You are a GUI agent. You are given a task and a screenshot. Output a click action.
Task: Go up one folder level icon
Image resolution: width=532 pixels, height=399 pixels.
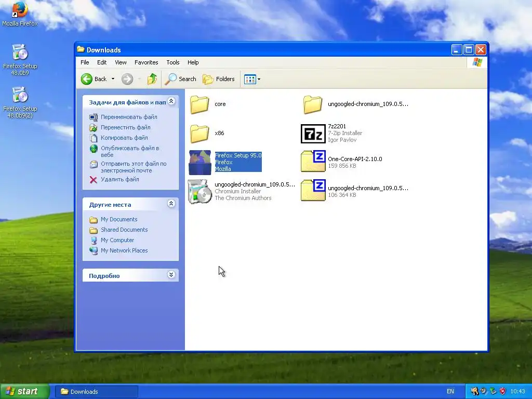[152, 79]
